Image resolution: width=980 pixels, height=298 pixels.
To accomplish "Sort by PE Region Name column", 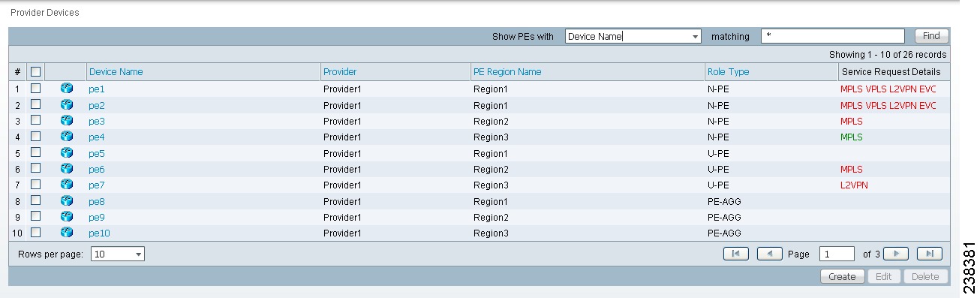I will tap(507, 72).
